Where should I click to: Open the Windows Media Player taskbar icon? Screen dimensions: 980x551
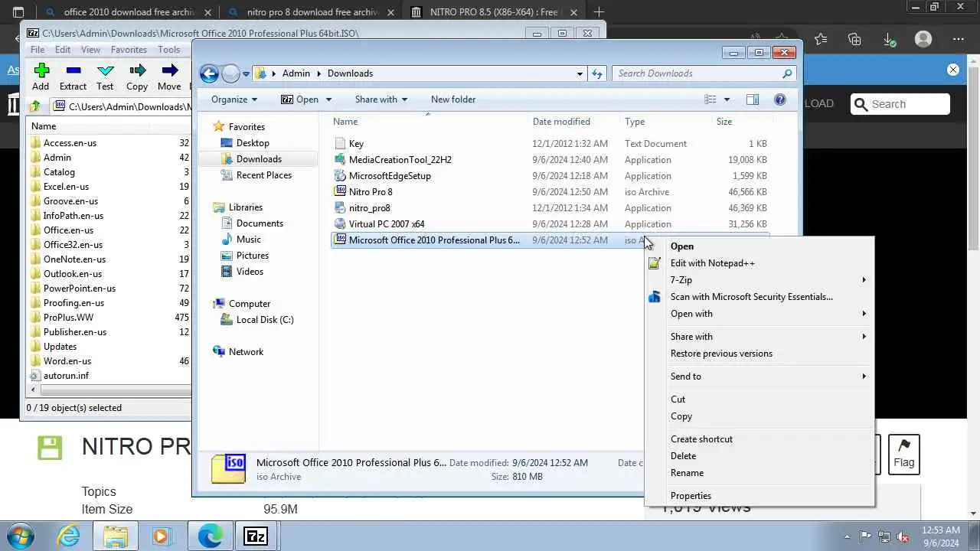(x=162, y=536)
